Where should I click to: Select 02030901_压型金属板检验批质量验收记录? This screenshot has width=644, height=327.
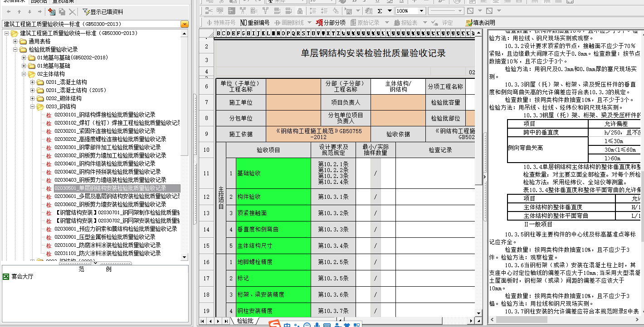tap(105, 237)
